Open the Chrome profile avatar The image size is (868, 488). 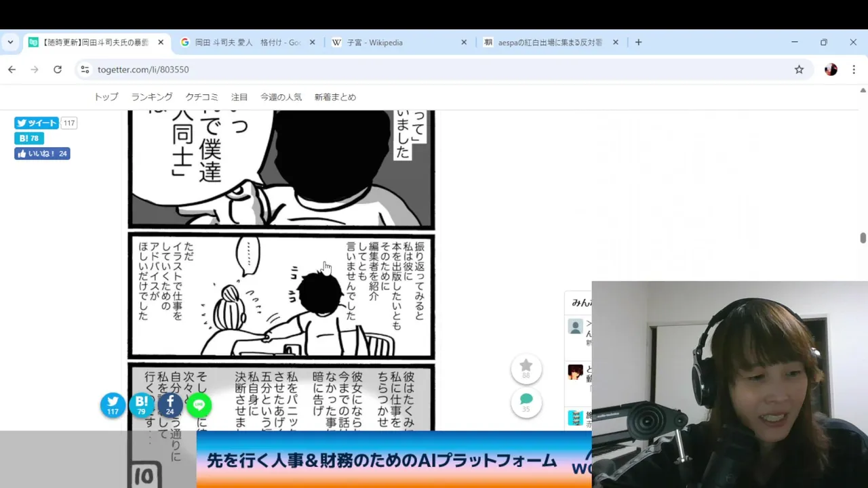point(831,69)
